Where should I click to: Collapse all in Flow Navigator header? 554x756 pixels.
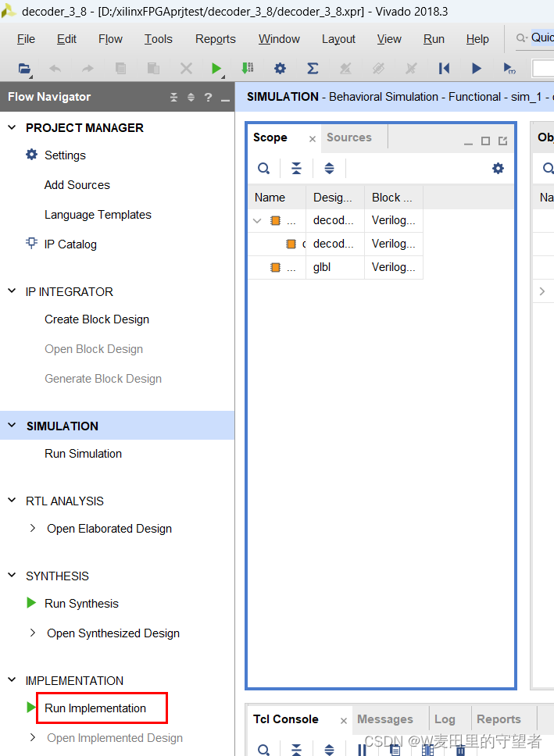pos(173,98)
